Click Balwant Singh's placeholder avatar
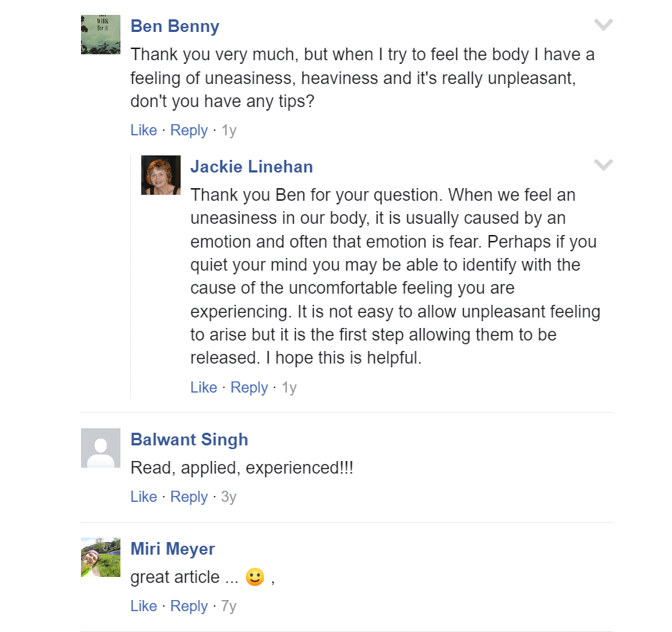Screen dimensions: 672x632 pyautogui.click(x=100, y=448)
